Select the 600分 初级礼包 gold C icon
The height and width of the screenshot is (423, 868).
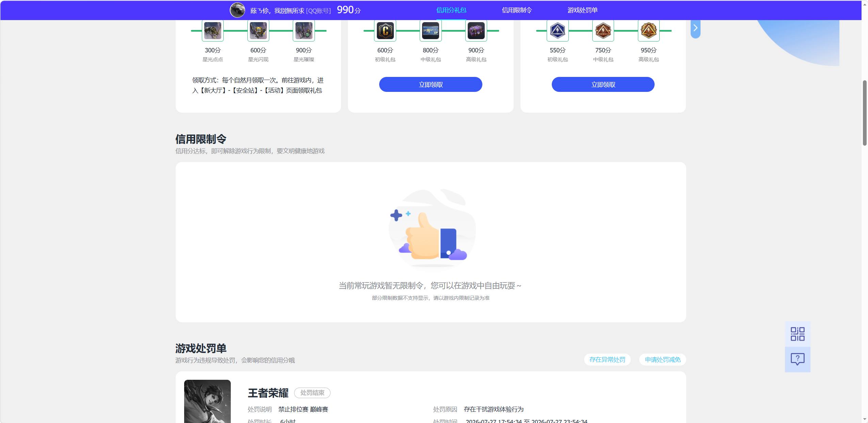385,31
